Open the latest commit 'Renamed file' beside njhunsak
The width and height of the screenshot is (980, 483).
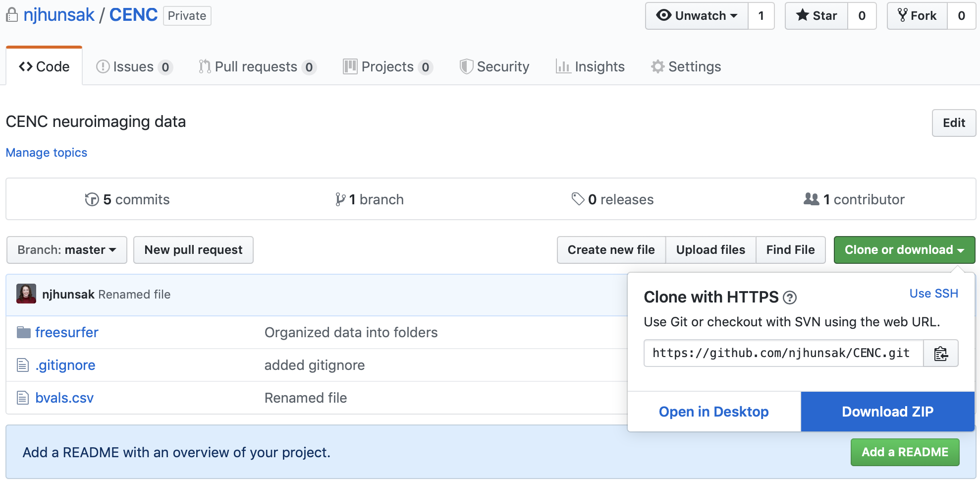[x=134, y=295]
